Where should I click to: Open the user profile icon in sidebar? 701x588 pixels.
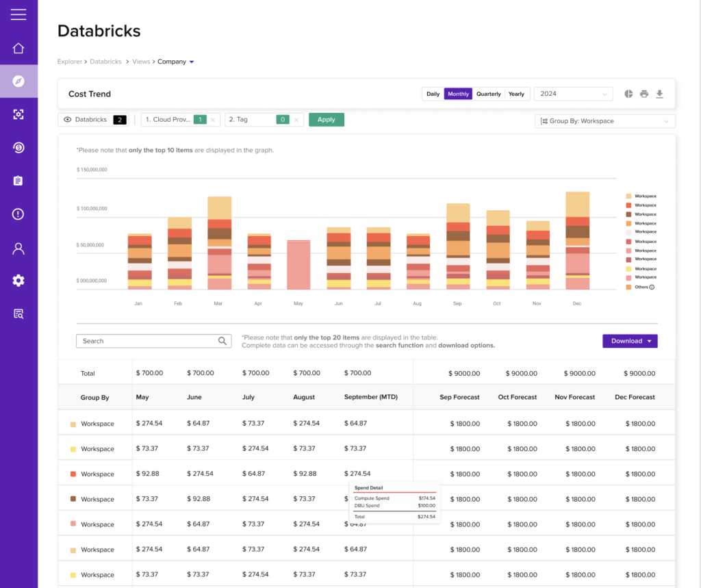pos(18,248)
